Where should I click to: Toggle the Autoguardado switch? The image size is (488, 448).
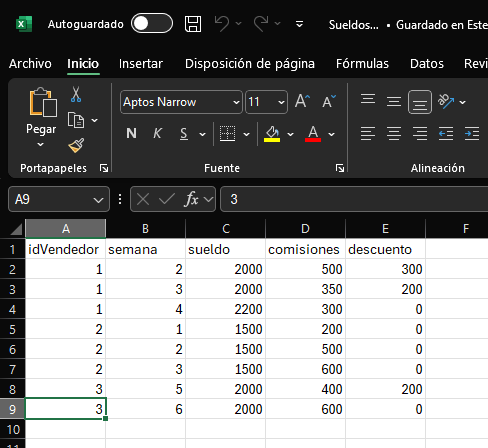(152, 23)
